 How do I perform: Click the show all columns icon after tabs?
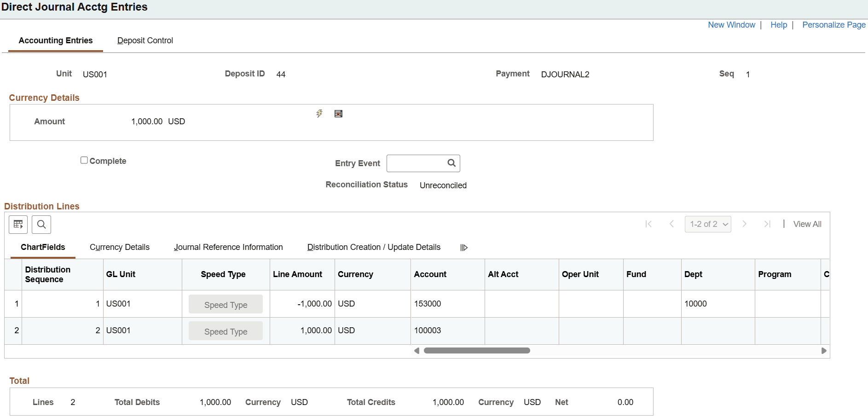point(464,247)
